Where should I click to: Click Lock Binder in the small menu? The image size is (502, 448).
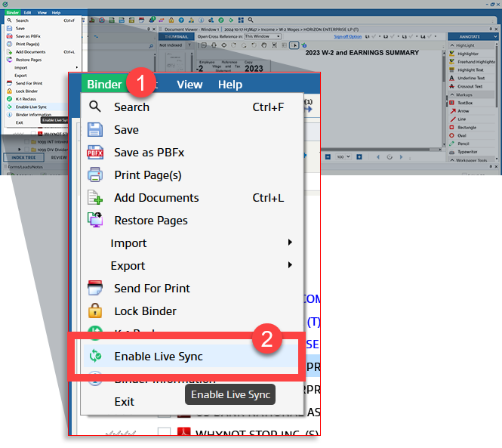point(26,91)
